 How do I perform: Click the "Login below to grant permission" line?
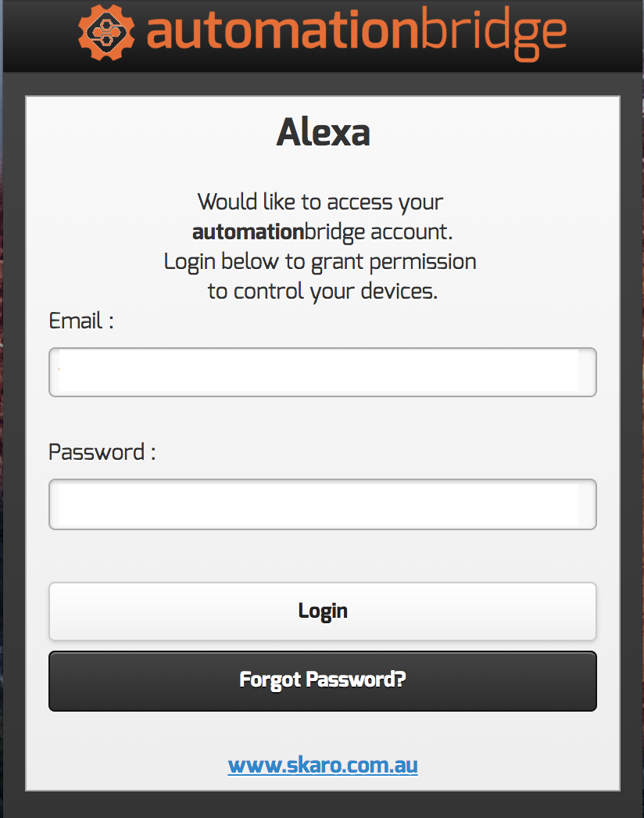(x=320, y=261)
